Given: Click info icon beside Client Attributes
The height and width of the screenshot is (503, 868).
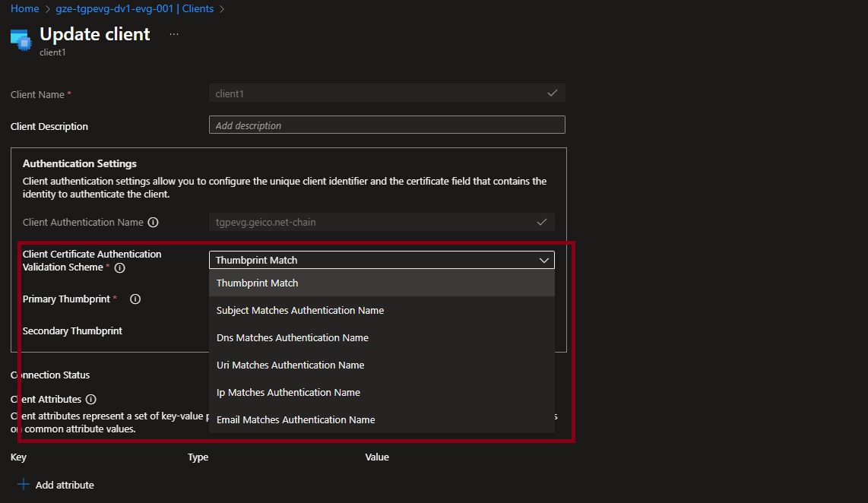Looking at the screenshot, I should tap(91, 400).
